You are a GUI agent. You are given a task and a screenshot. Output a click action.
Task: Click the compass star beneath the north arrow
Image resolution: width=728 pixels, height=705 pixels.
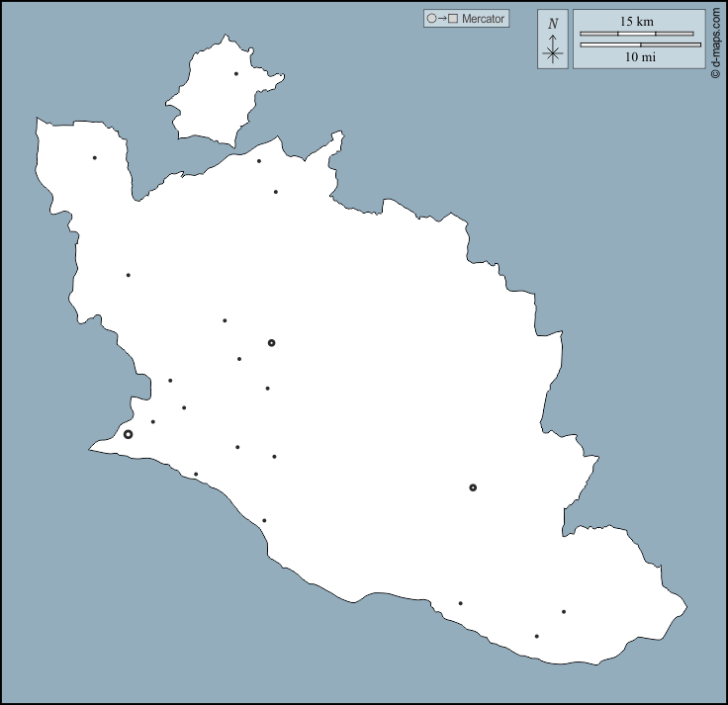[x=553, y=53]
